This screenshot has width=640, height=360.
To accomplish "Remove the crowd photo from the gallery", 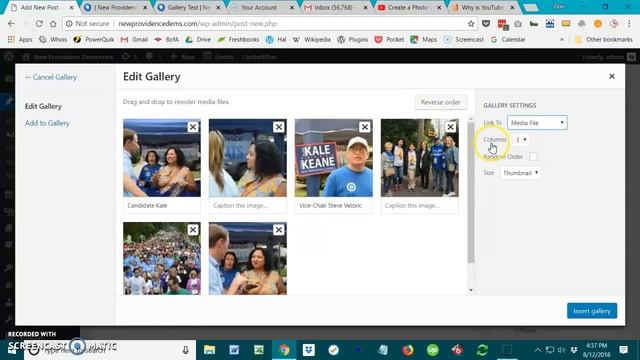I will coord(193,230).
